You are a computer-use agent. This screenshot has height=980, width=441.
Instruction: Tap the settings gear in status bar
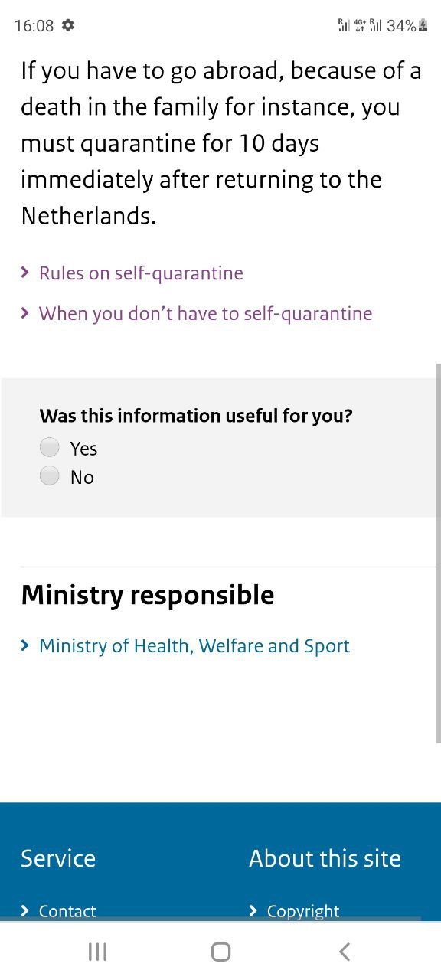point(67,25)
